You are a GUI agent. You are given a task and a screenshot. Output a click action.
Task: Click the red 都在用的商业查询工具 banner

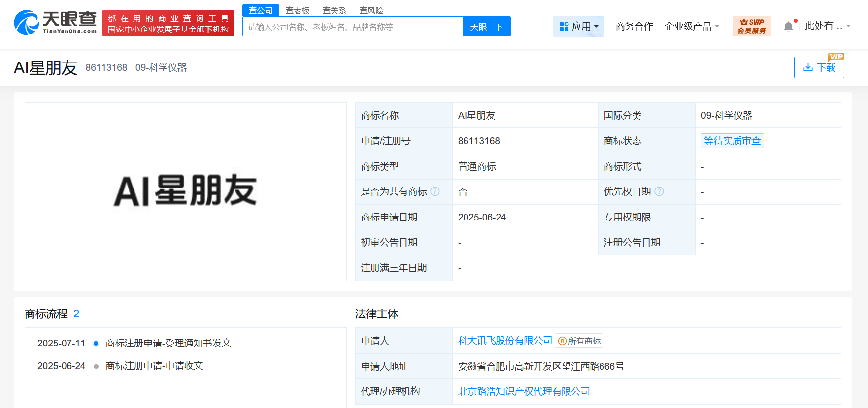(168, 24)
